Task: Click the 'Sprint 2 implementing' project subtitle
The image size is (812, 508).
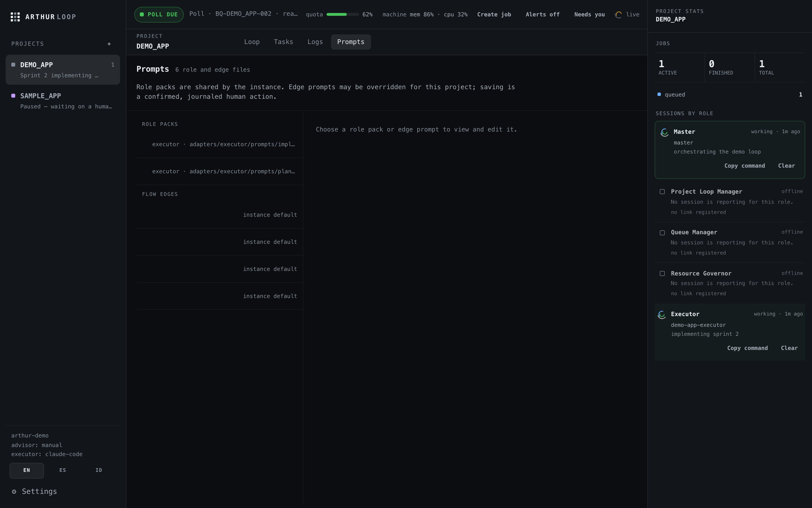Action: [x=59, y=75]
